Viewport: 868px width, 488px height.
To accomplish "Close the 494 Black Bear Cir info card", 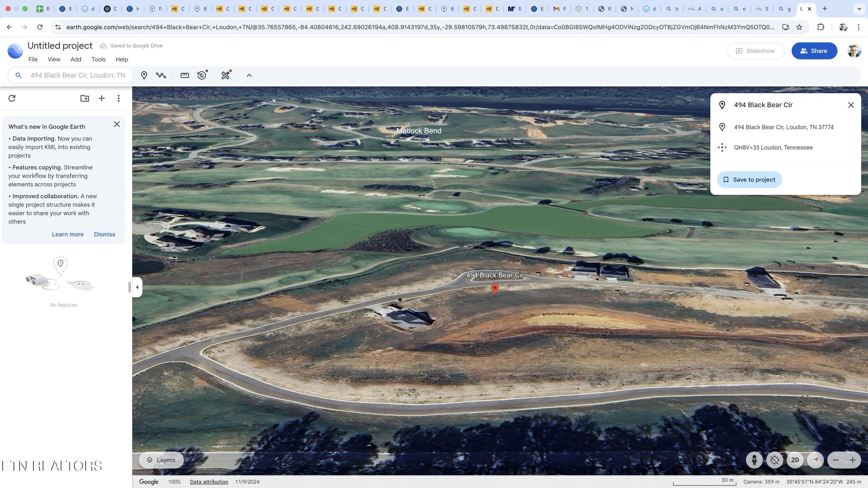I will (851, 105).
